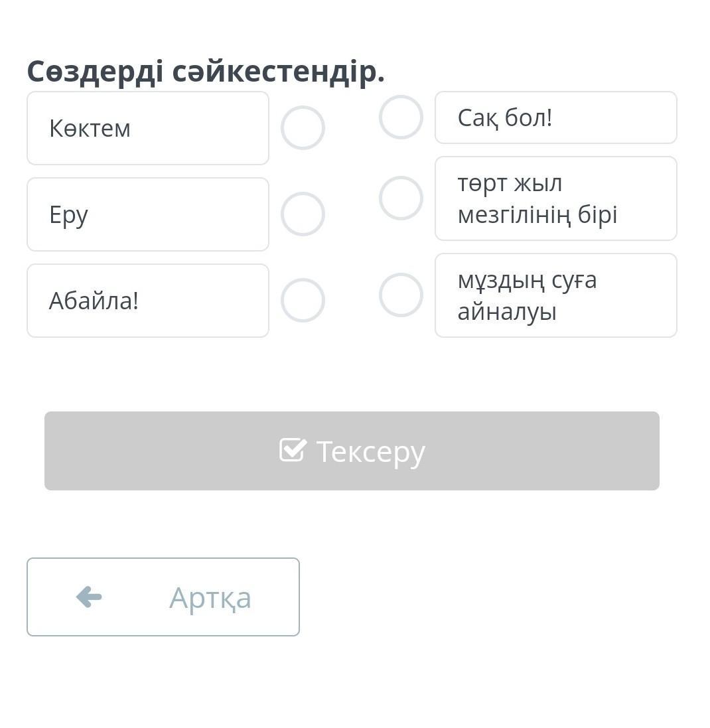Select the circle beside Сақ бол!
The height and width of the screenshot is (728, 710).
click(401, 117)
